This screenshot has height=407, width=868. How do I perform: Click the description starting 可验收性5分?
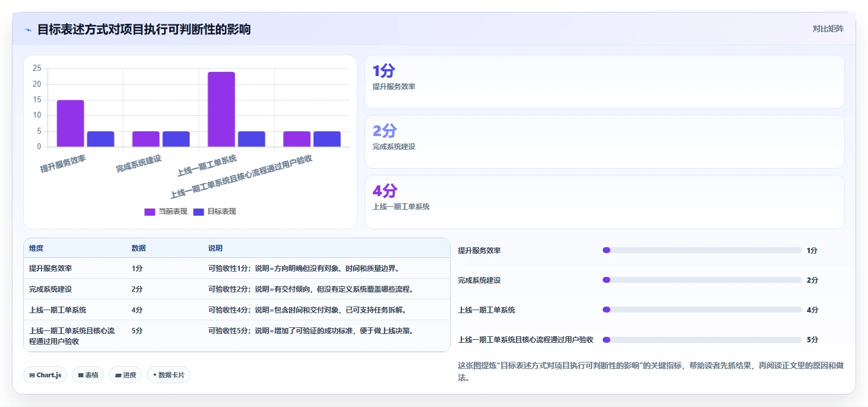(311, 331)
